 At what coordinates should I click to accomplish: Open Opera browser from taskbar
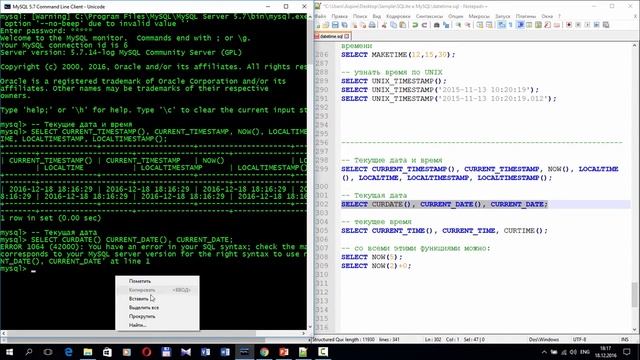pos(147,352)
